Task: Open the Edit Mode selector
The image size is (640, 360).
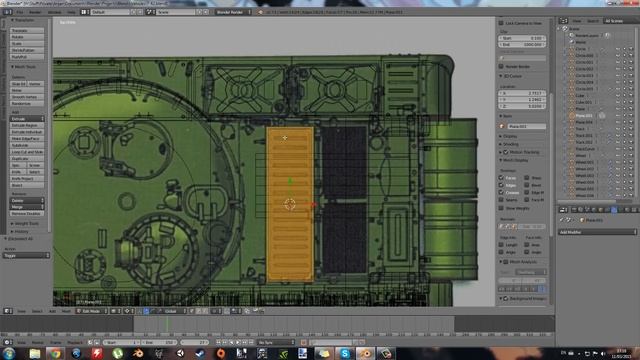Action: coord(91,311)
